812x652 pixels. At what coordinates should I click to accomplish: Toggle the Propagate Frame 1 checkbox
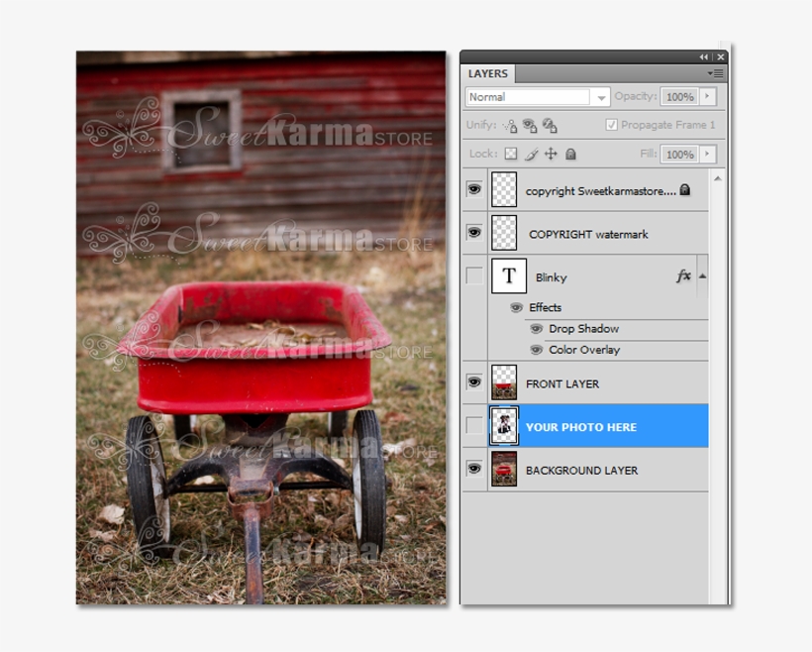(612, 125)
